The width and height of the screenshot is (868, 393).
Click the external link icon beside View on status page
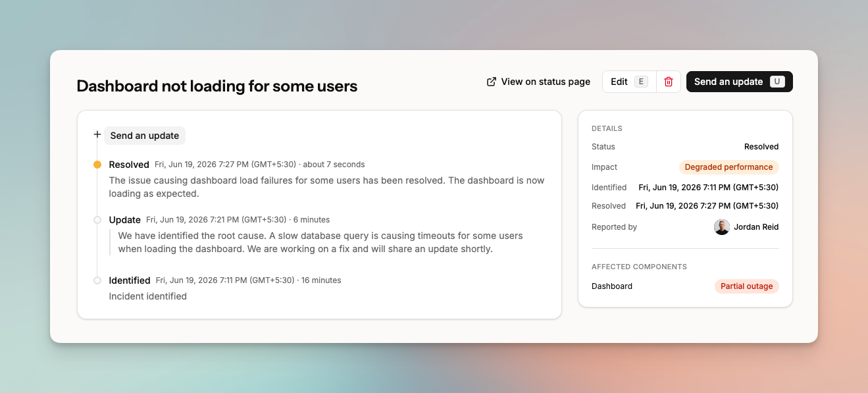[x=491, y=82]
